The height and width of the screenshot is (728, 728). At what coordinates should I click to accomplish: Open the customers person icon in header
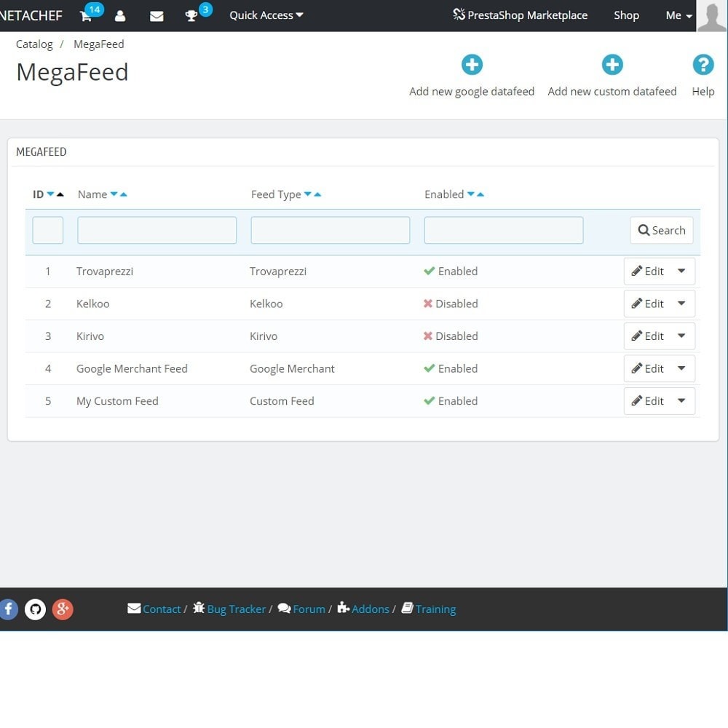(x=120, y=16)
